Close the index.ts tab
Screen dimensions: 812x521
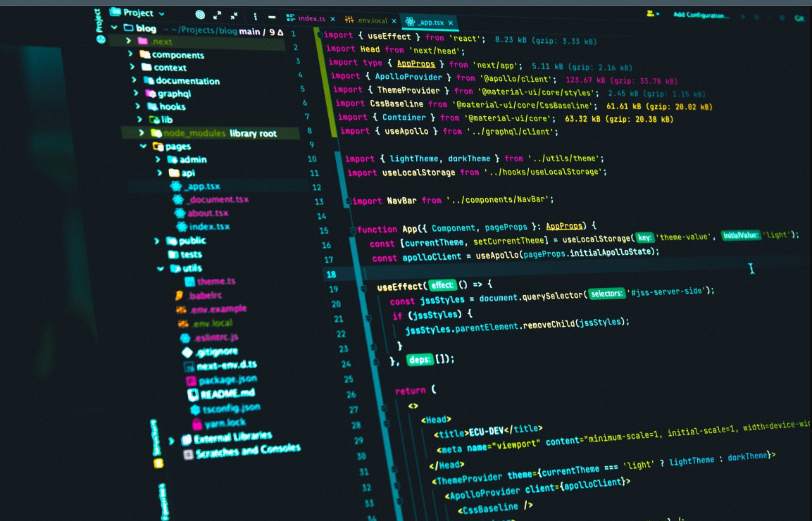click(332, 19)
